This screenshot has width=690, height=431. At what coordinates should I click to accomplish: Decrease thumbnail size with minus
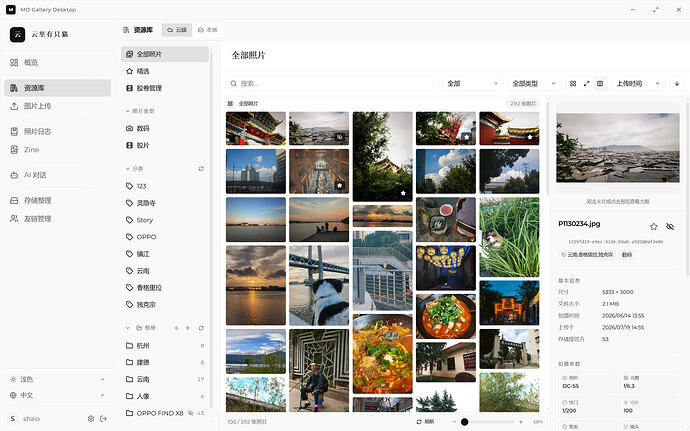coord(454,422)
